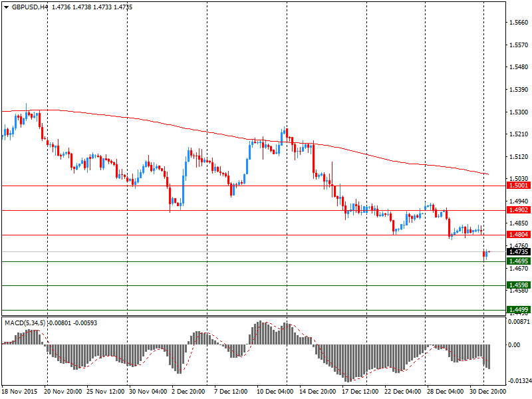
Task: Select the 1.4598 green level label
Action: [x=519, y=285]
